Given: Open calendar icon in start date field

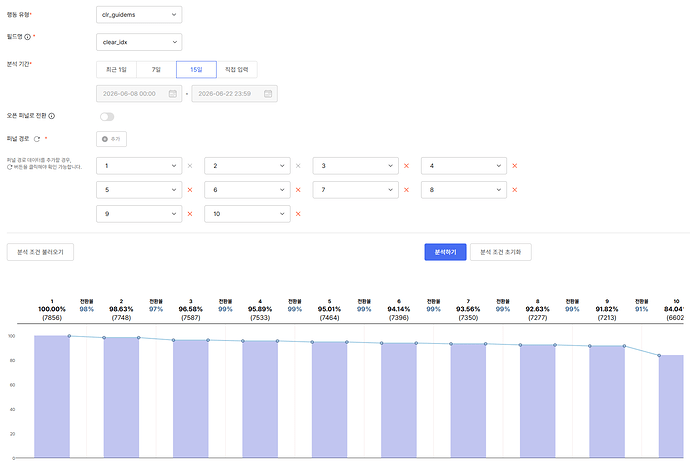Looking at the screenshot, I should tap(172, 94).
